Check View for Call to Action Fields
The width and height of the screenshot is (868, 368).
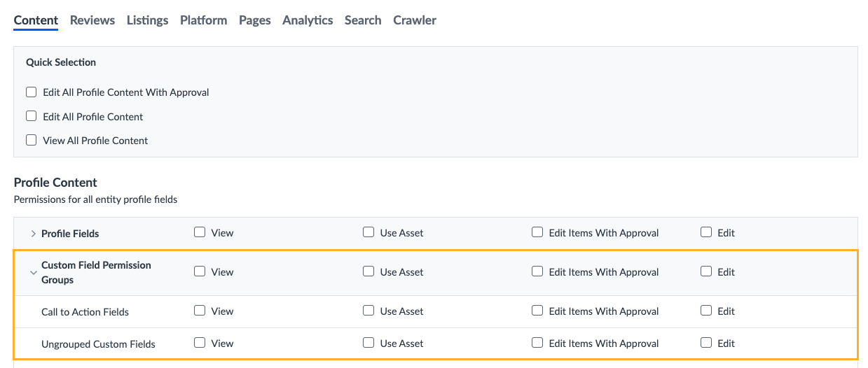click(200, 311)
